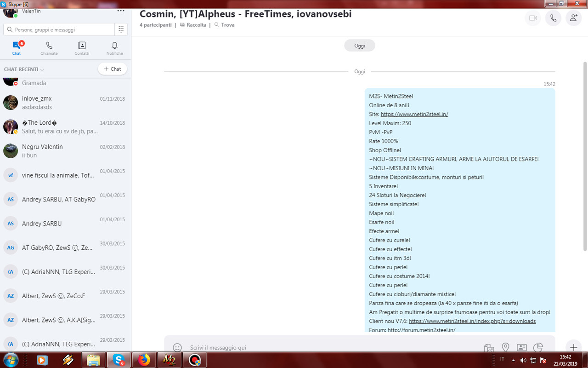Open the dial pad icon next to search
588x368 pixels.
pyautogui.click(x=121, y=29)
